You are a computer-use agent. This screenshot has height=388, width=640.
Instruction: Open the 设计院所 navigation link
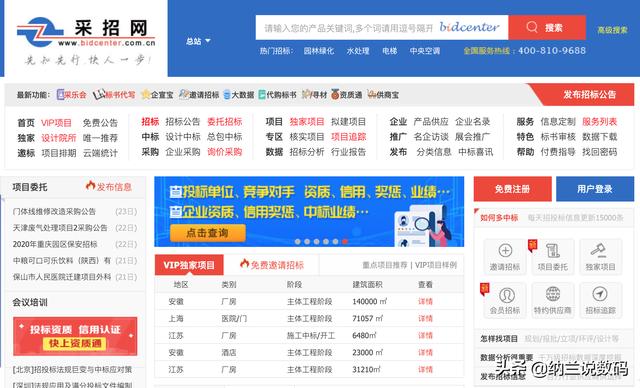[x=59, y=138]
